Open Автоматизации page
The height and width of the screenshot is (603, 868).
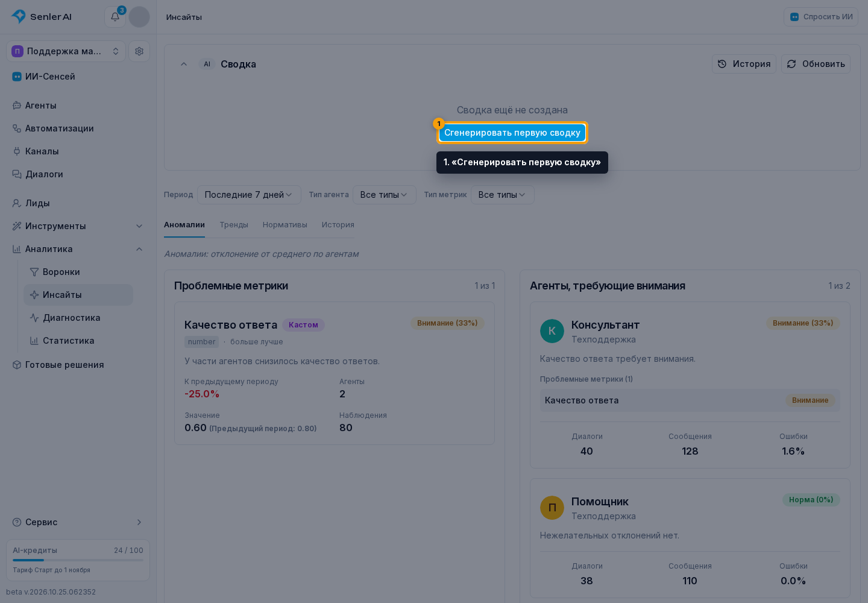click(x=78, y=128)
